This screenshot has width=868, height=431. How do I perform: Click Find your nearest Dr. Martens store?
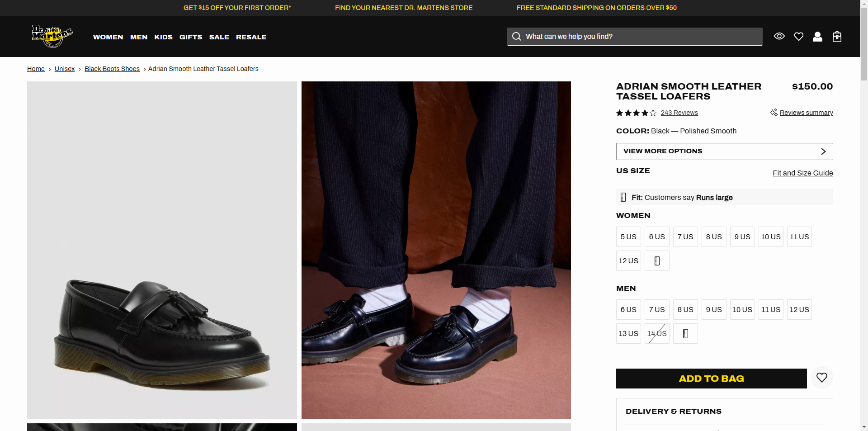[x=404, y=8]
